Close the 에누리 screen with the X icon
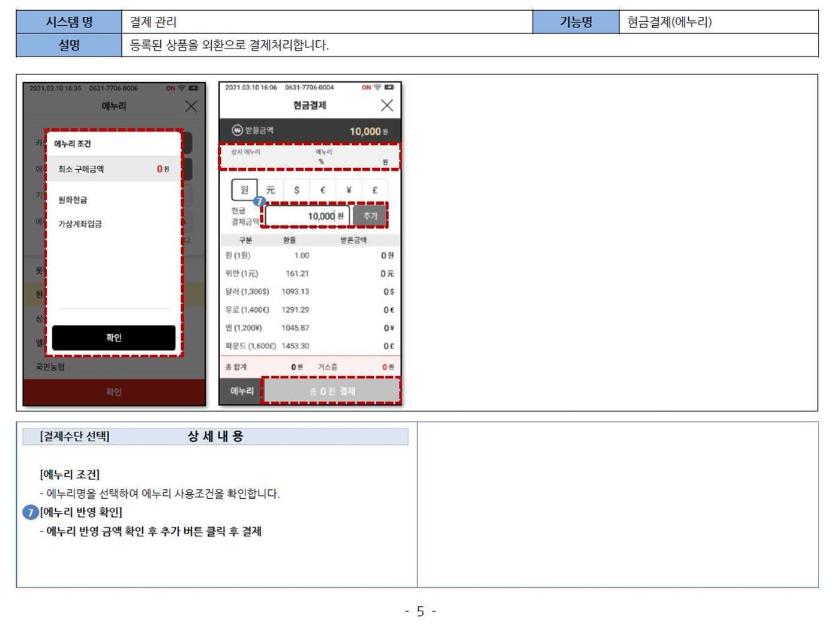 click(191, 106)
